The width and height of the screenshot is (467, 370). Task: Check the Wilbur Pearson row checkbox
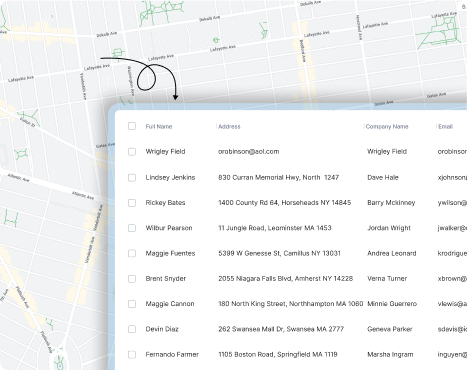tap(132, 228)
